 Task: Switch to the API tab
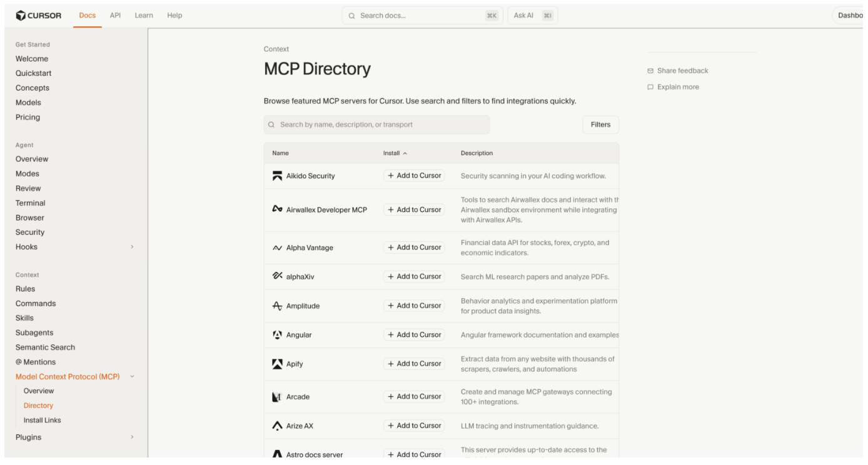[x=115, y=16]
